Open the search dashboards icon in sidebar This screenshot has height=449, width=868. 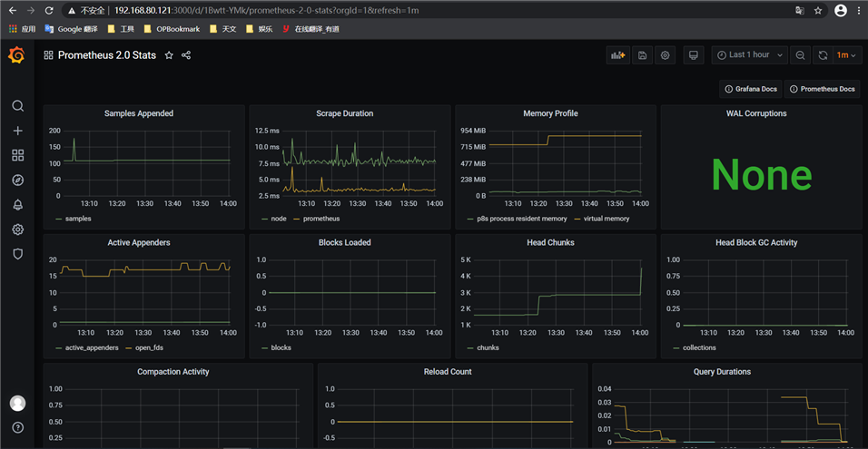[x=17, y=106]
